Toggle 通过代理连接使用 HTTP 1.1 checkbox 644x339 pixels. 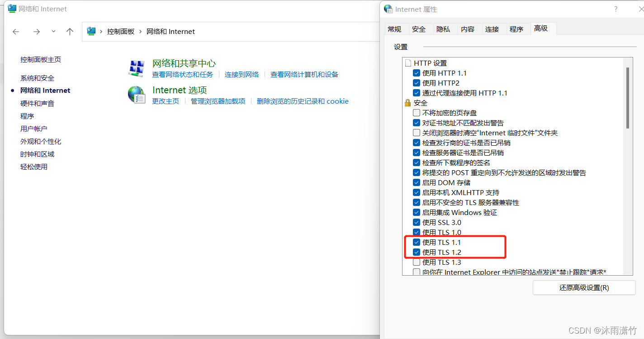(x=417, y=93)
